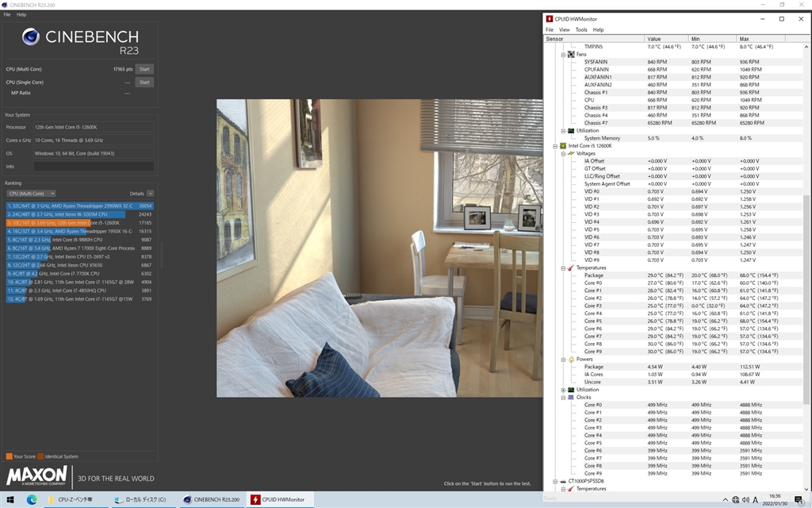Click the Min column header
The width and height of the screenshot is (812, 508).
(x=713, y=39)
